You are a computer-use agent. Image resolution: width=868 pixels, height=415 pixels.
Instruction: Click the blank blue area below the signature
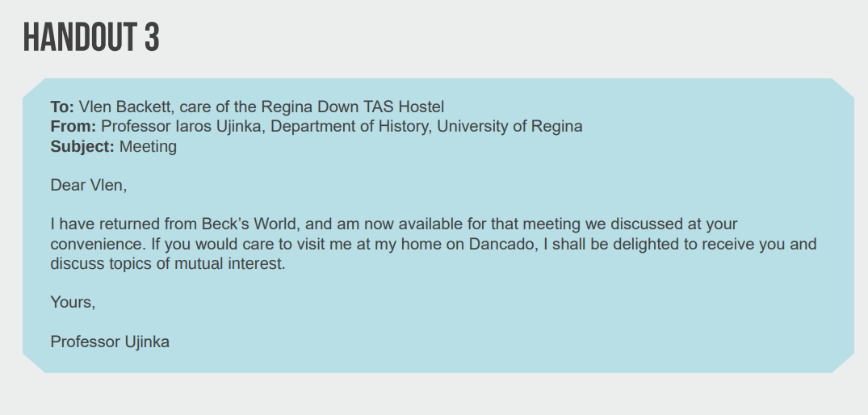click(438, 363)
